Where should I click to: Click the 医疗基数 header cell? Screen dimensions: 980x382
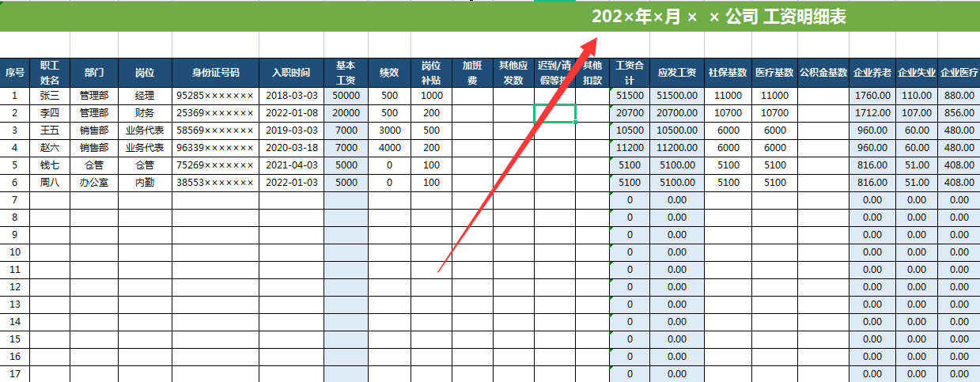click(774, 73)
